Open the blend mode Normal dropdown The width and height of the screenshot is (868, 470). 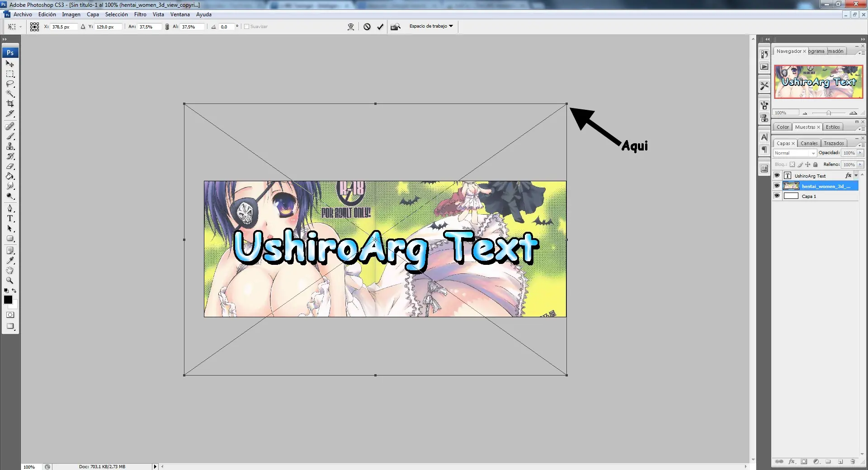[x=795, y=153]
